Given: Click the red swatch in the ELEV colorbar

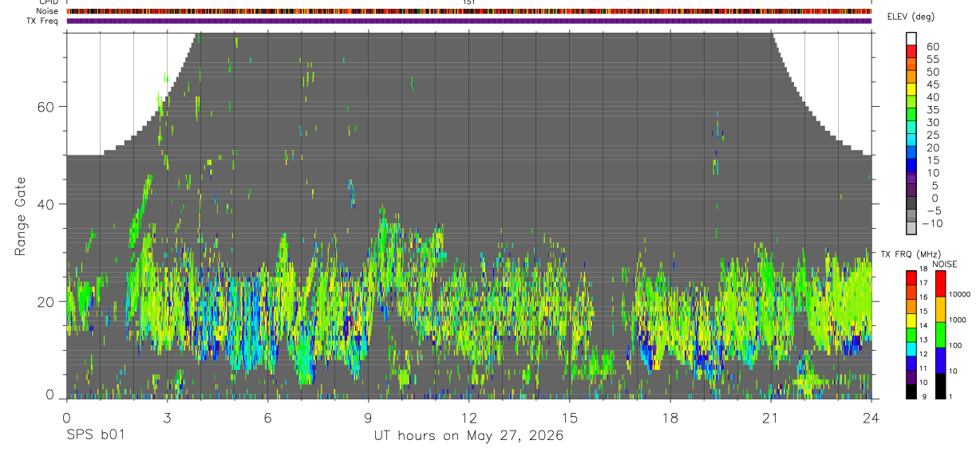Looking at the screenshot, I should (911, 52).
